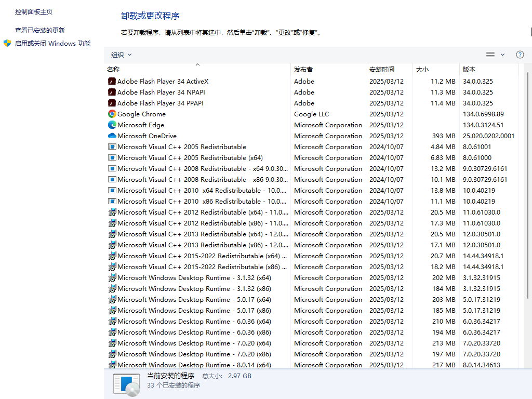The height and width of the screenshot is (399, 532).
Task: Open 控制面板主页 link
Action: pos(34,11)
